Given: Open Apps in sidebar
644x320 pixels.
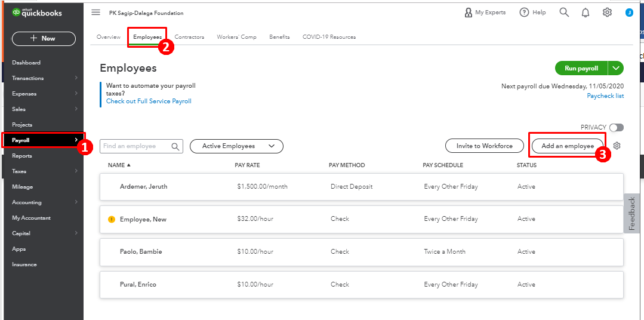Looking at the screenshot, I should (x=19, y=249).
